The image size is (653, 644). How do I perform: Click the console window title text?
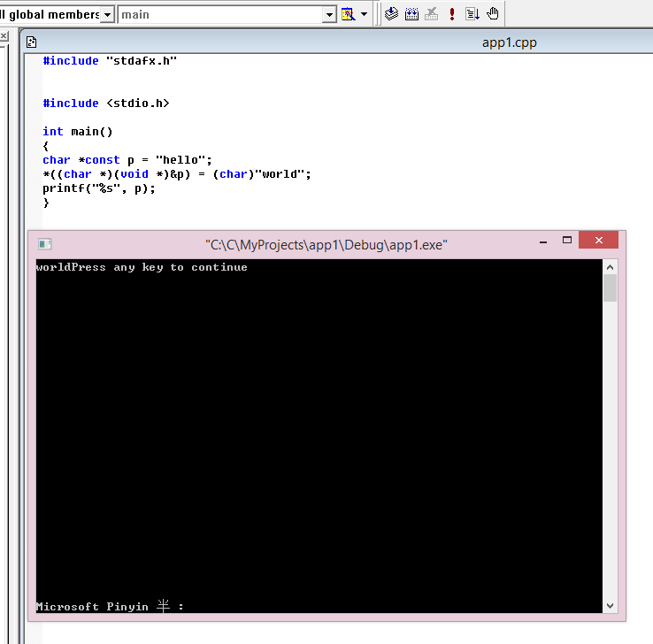[326, 245]
